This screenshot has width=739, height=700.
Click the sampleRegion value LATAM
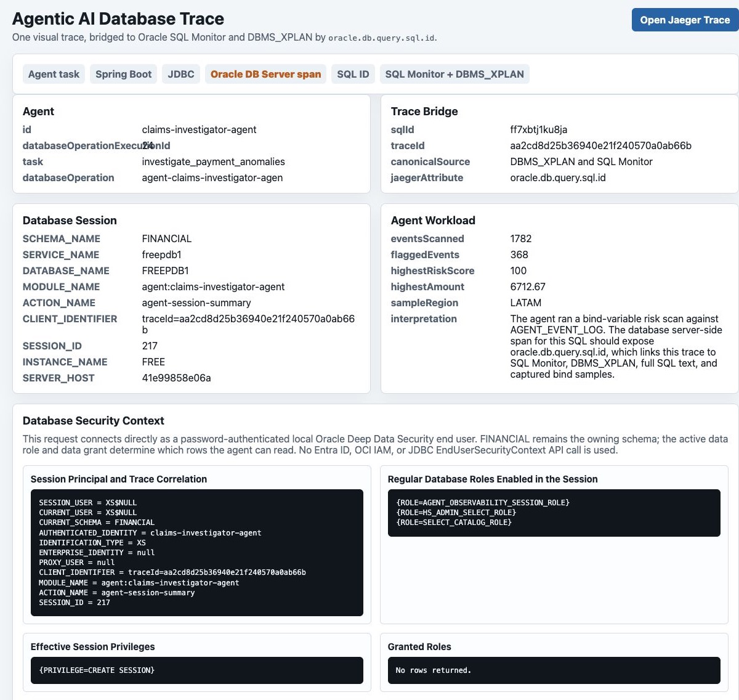(x=526, y=303)
